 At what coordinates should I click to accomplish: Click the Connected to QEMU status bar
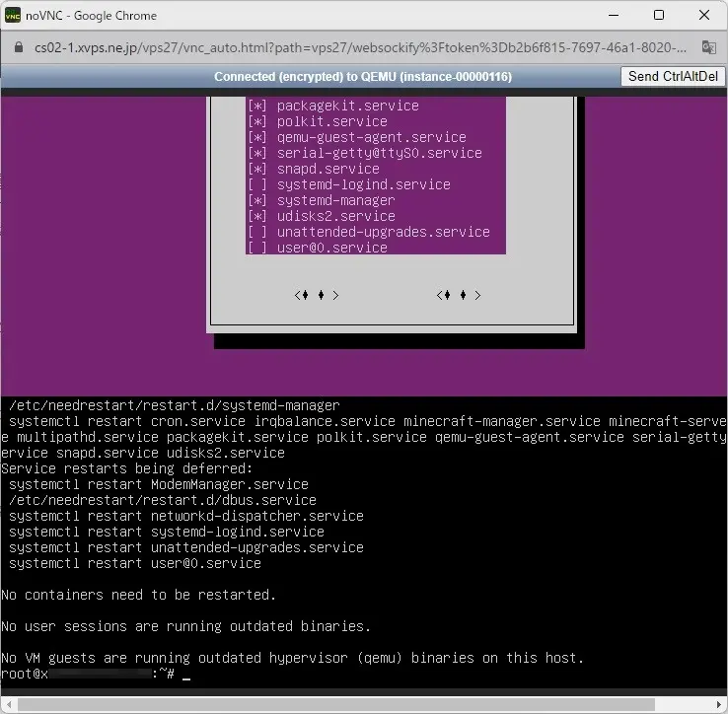pyautogui.click(x=363, y=77)
